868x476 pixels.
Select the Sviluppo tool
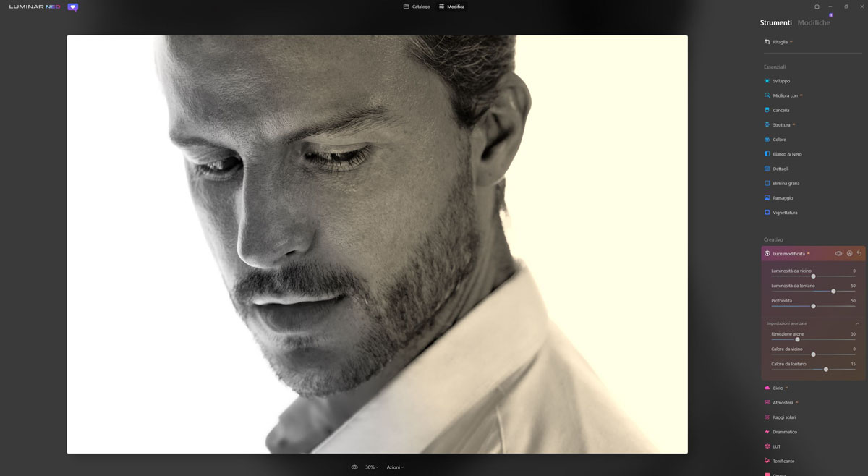780,81
